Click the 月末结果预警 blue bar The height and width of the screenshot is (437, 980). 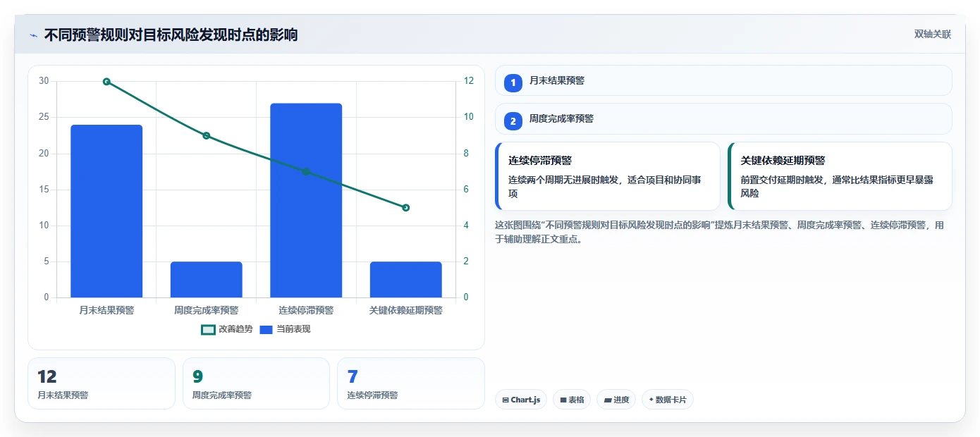106,211
